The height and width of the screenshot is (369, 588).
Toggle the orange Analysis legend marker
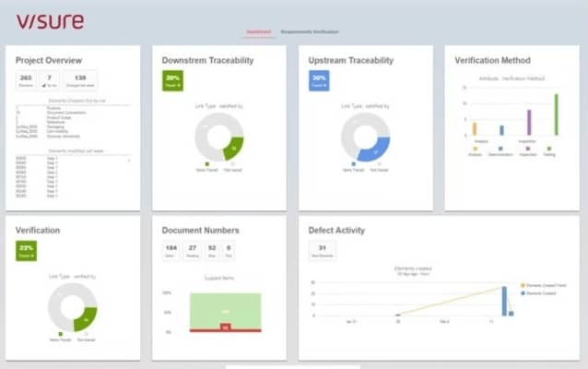[x=476, y=149]
